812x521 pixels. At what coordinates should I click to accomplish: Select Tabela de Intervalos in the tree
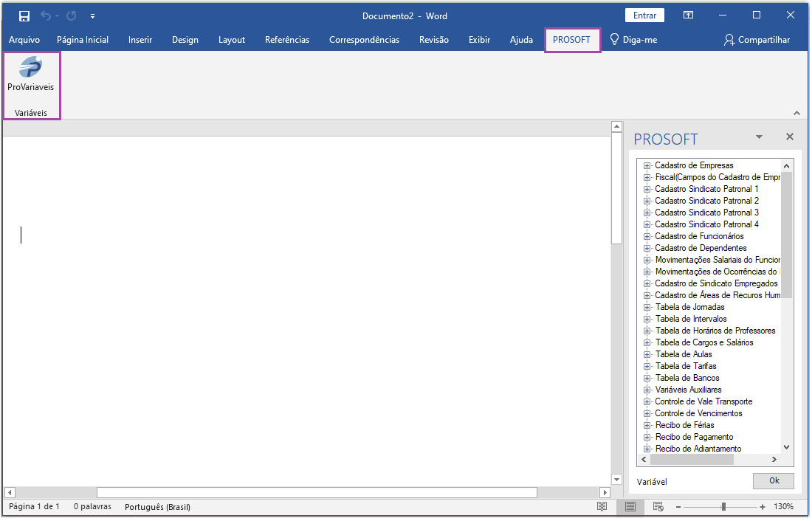(x=691, y=319)
